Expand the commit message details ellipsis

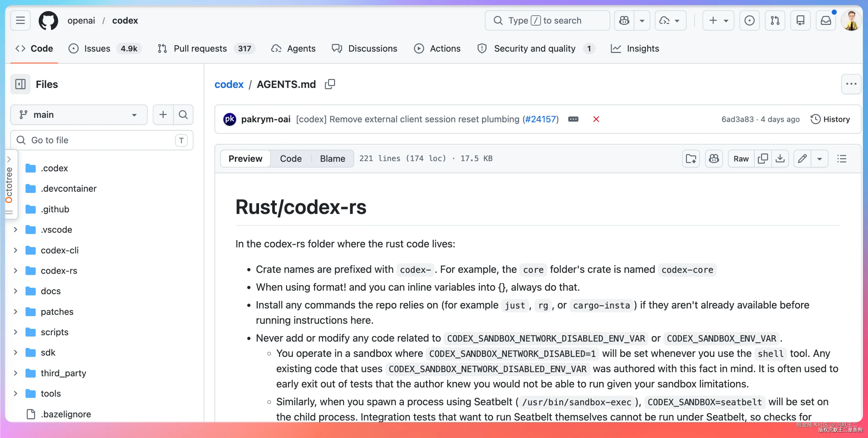click(573, 119)
